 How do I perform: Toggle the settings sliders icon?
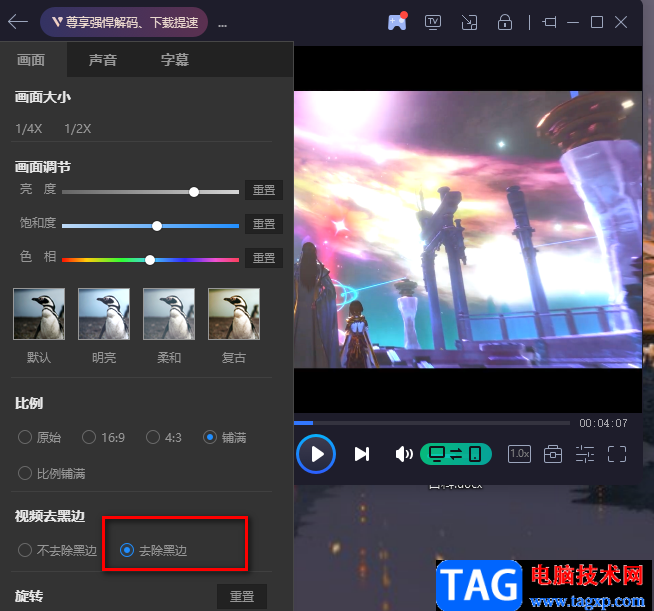585,454
